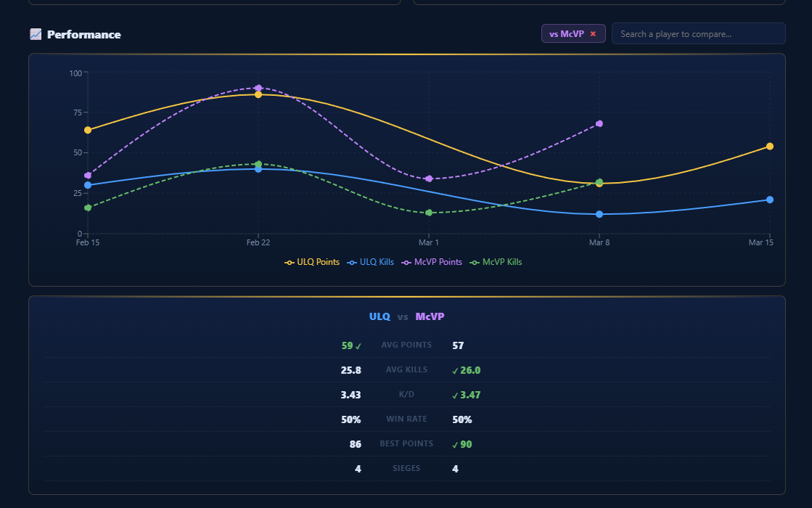This screenshot has width=812, height=508.
Task: Click ULQ Points data point at Feb 15
Action: pyautogui.click(x=88, y=131)
